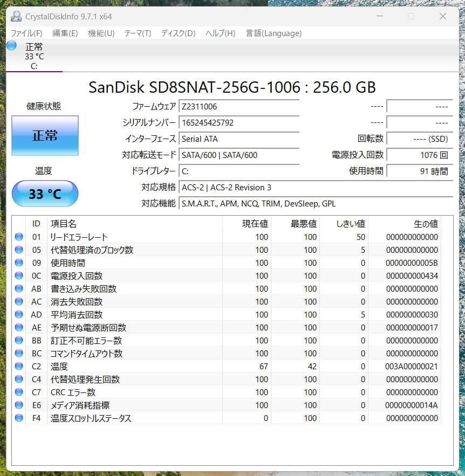465x476 pixels.
Task: Click the blue dot for メディア消耗指標
Action: (x=19, y=405)
